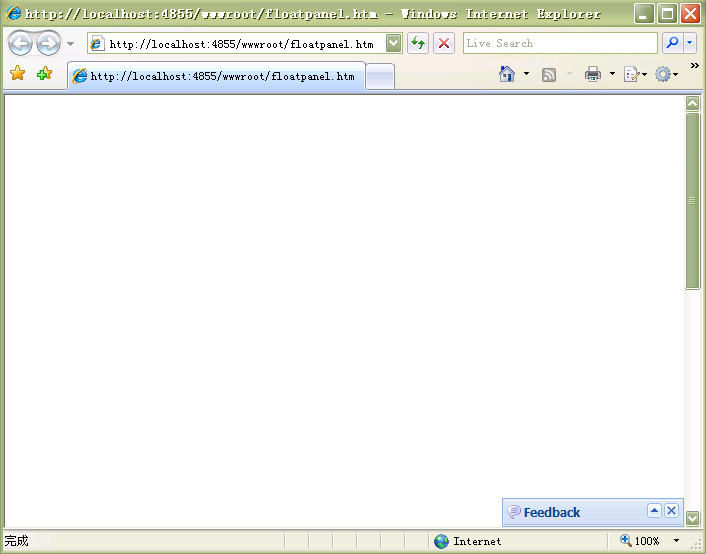Screen dimensions: 706x554
Task: Click the Internet zone label
Action: (x=477, y=541)
